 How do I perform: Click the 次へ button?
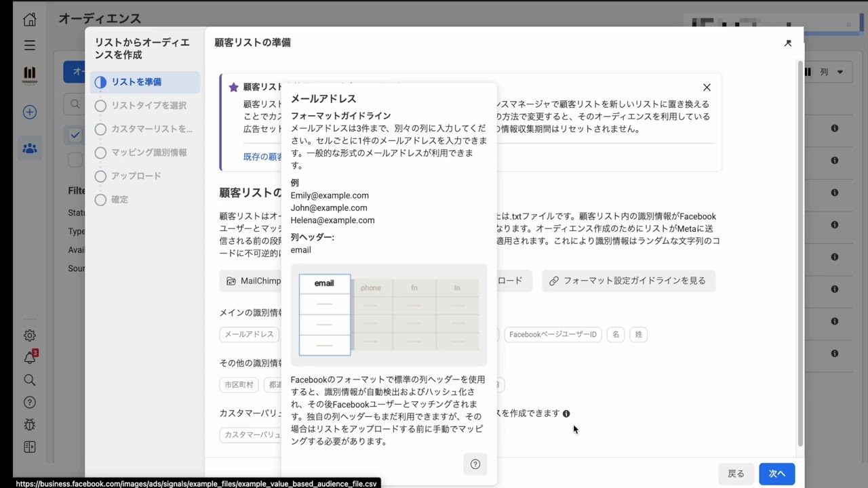pos(777,474)
